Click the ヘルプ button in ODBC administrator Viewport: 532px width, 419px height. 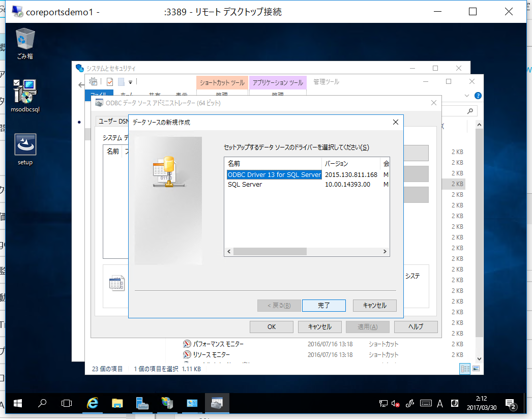pos(416,327)
